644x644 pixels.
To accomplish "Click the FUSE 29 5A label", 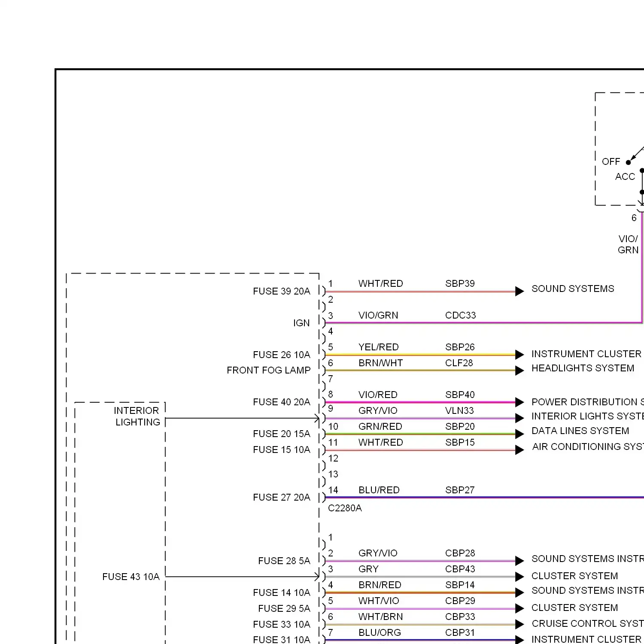I will 284,608.
